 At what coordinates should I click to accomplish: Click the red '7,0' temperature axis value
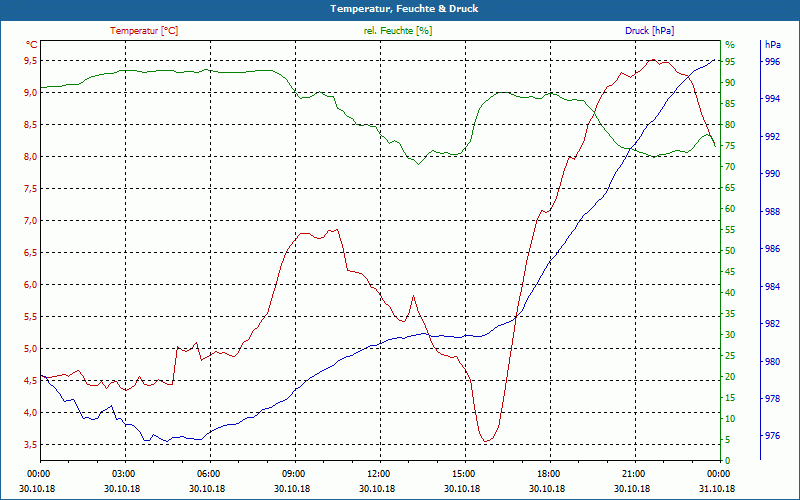[30, 221]
